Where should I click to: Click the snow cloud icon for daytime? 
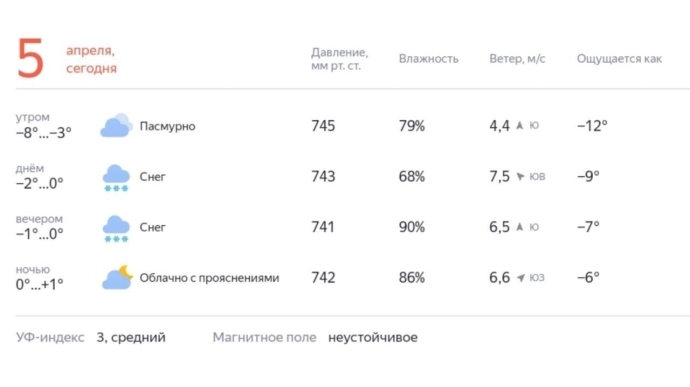pos(116,178)
